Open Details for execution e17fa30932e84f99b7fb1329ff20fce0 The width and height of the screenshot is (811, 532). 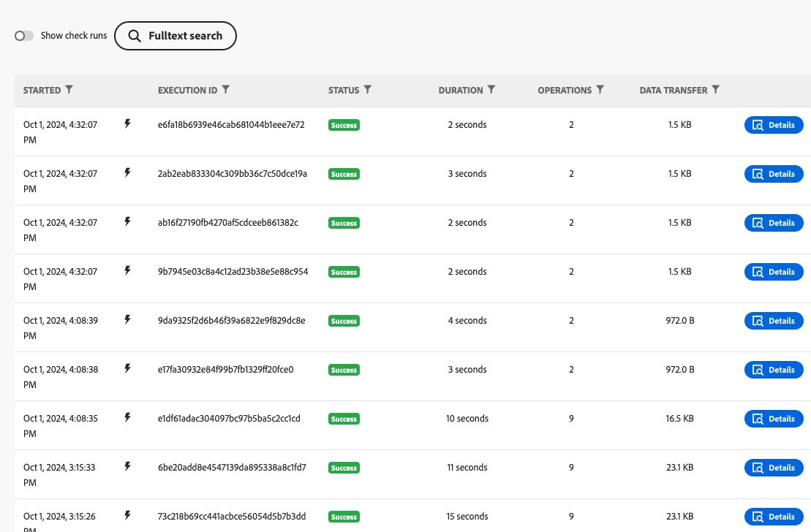point(774,370)
